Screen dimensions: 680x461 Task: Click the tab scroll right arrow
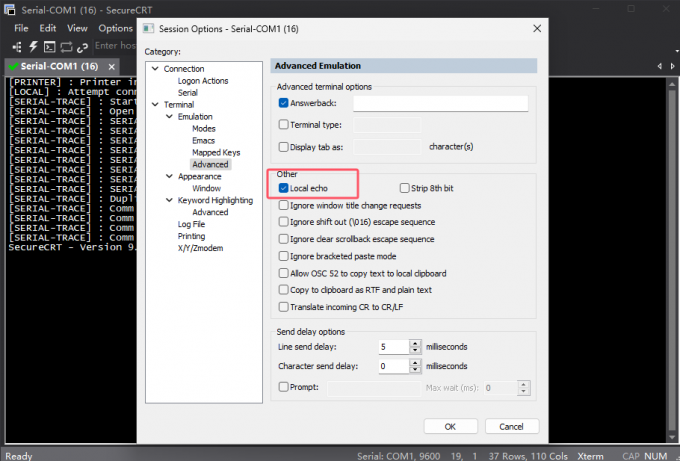coord(672,66)
